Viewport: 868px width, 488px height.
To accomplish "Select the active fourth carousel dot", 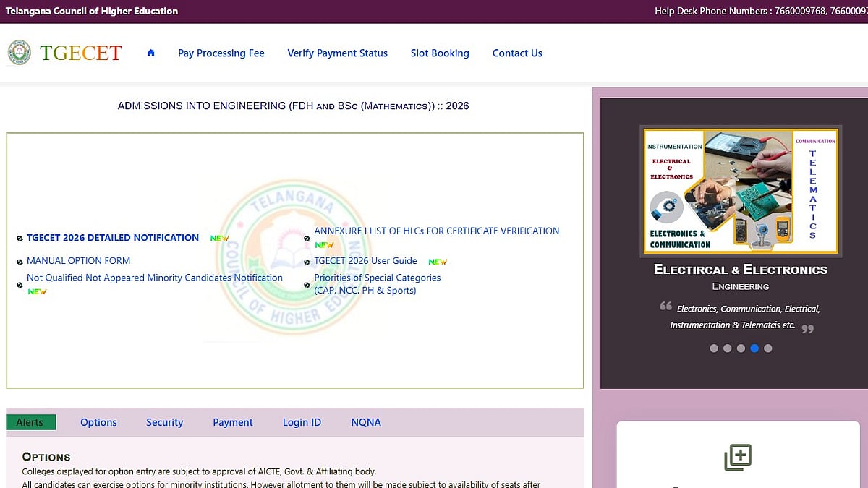I will pyautogui.click(x=754, y=348).
